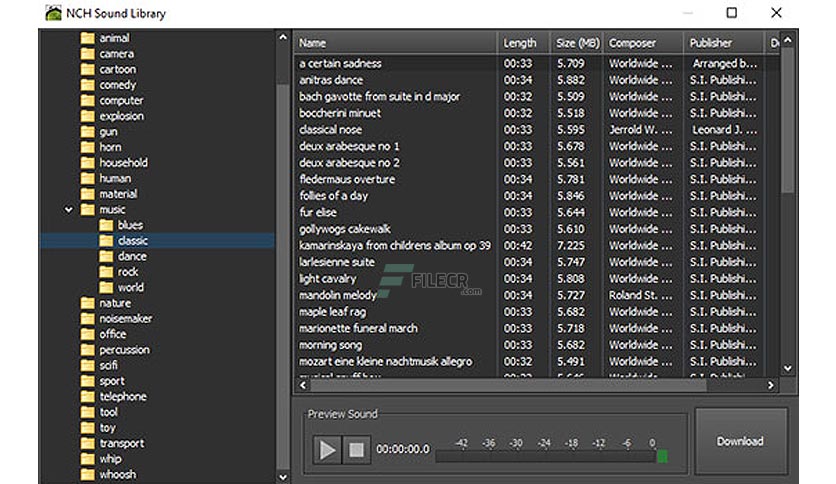Viewport: 836px width, 484px height.
Task: Select the noisemaker folder icon
Action: tap(87, 319)
